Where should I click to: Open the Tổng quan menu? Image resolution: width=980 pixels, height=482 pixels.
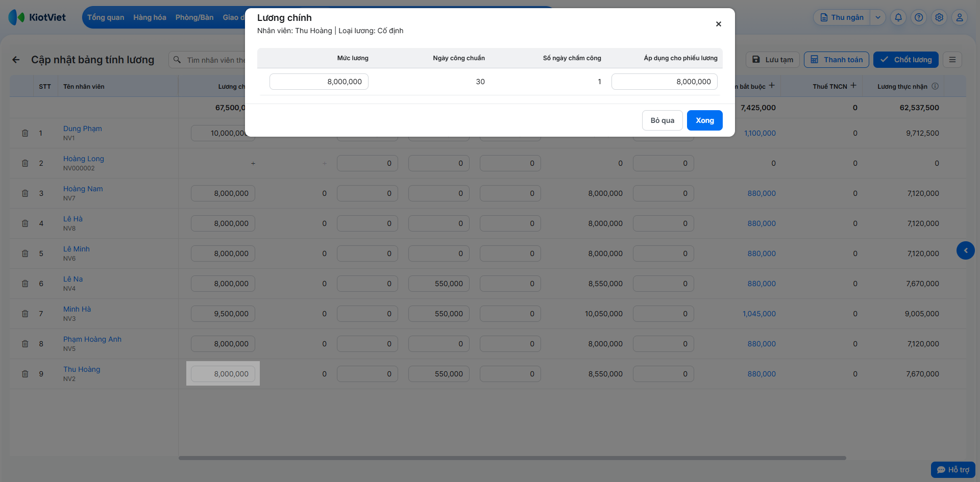point(106,17)
